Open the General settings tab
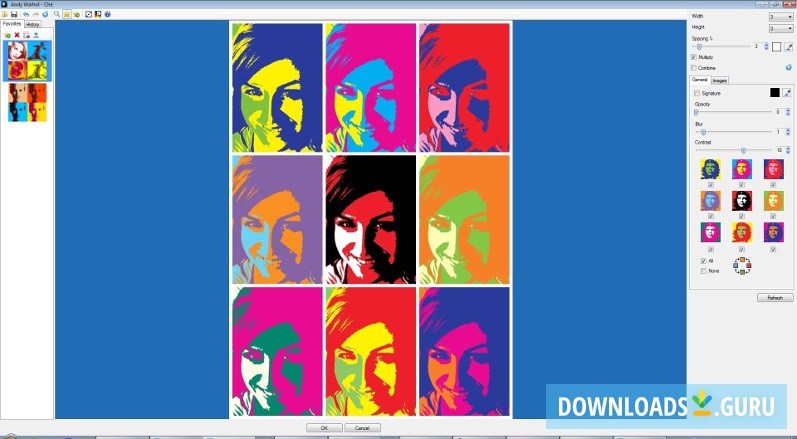The image size is (797, 439). coord(699,80)
